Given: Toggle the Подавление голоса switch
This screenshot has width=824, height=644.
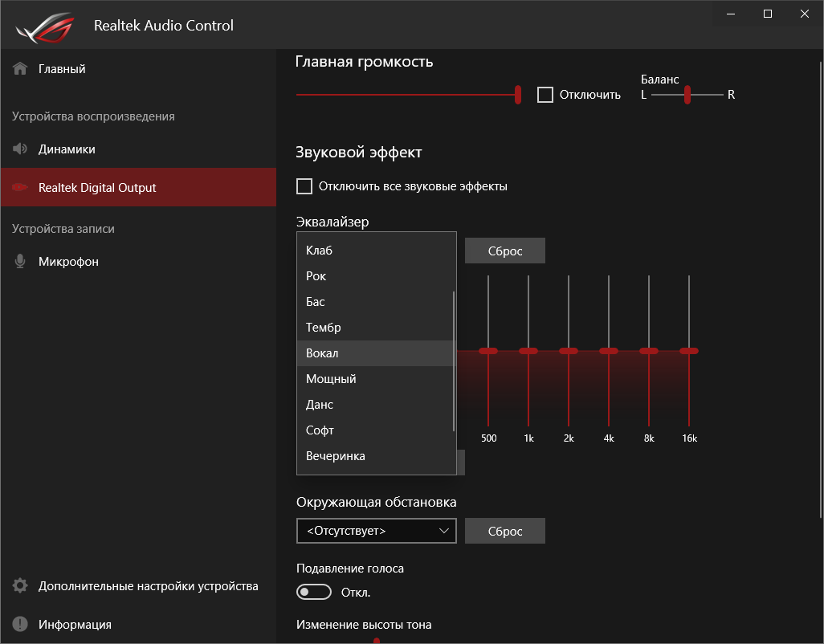Looking at the screenshot, I should pyautogui.click(x=314, y=593).
